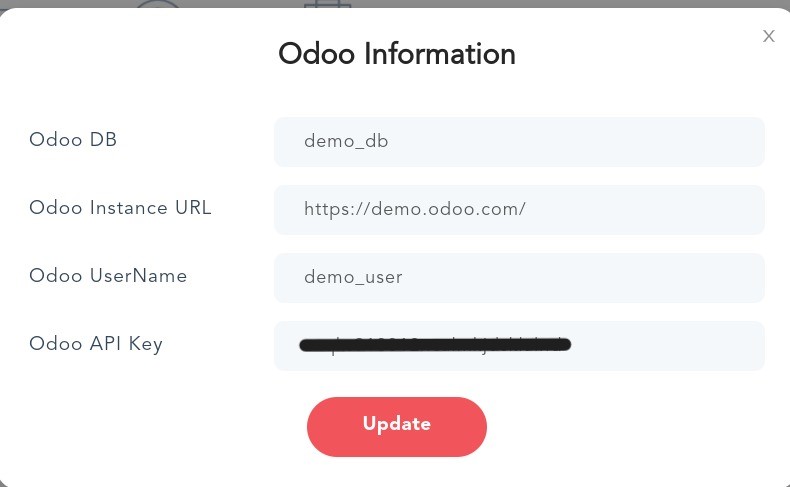This screenshot has width=790, height=487.
Task: Click the "Odoo Instance URL" label
Action: point(120,208)
